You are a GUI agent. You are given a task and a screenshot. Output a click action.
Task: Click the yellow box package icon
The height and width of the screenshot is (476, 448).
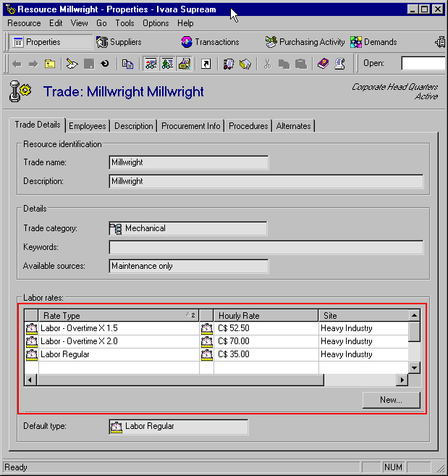(x=245, y=64)
